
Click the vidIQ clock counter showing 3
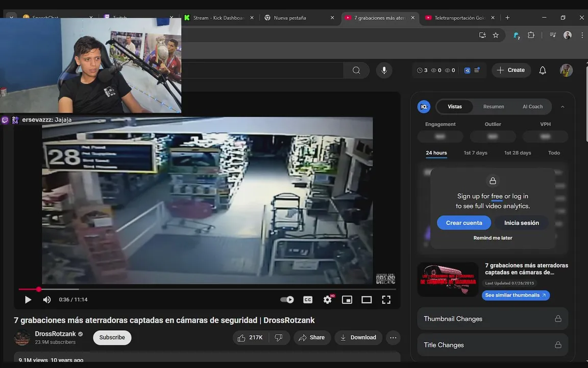[422, 70]
